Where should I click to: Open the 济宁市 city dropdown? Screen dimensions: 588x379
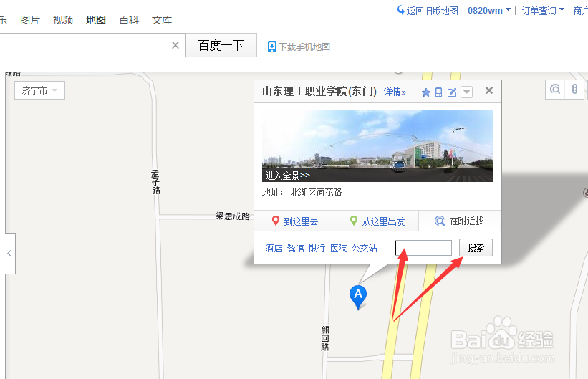(40, 90)
